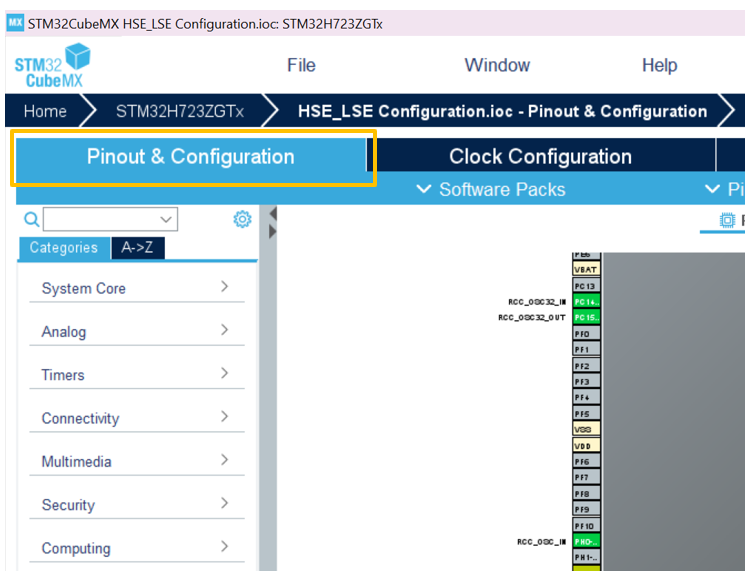The image size is (751, 580).
Task: Click the RCC_OSC32_IN pin label
Action: (x=537, y=302)
